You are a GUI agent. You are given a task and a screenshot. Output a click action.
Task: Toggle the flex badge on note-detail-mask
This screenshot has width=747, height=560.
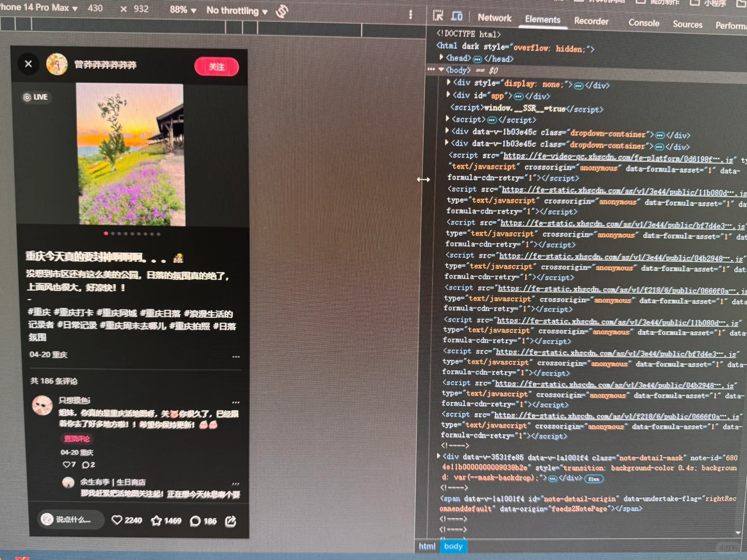(594, 479)
